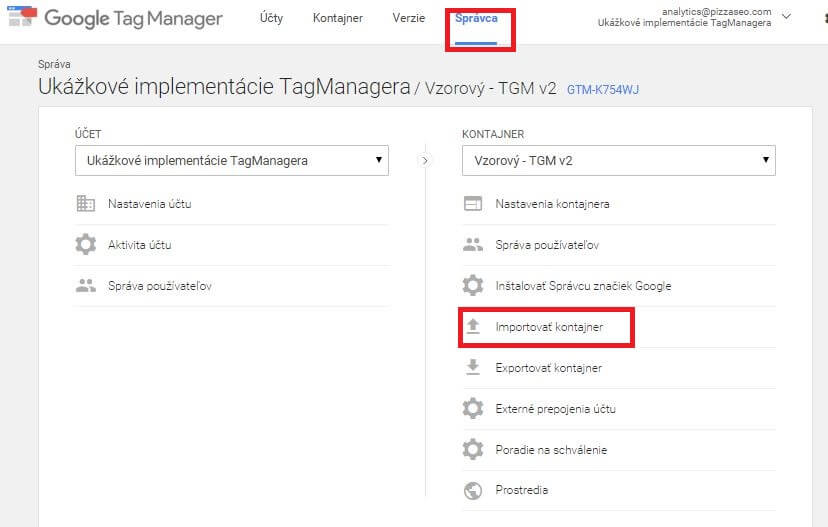The width and height of the screenshot is (828, 527).
Task: Switch to the Účty tab
Action: tap(271, 18)
